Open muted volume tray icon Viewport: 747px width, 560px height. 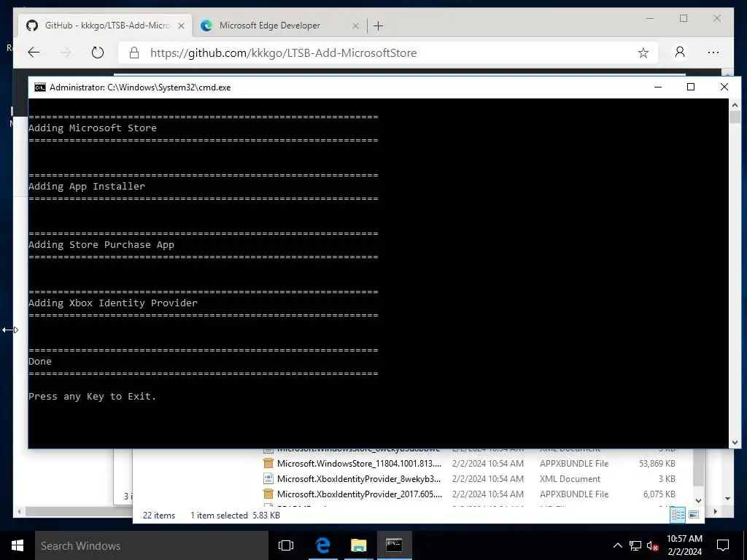pyautogui.click(x=653, y=545)
